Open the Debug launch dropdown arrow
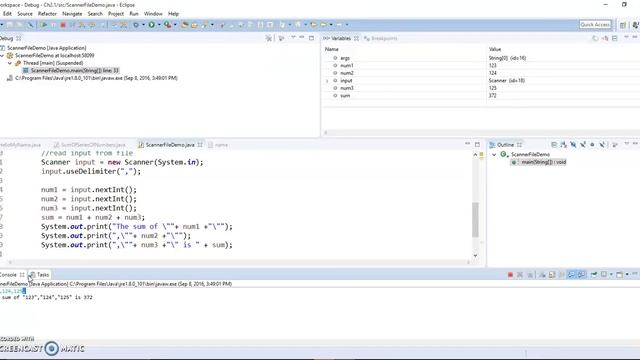 (143, 25)
